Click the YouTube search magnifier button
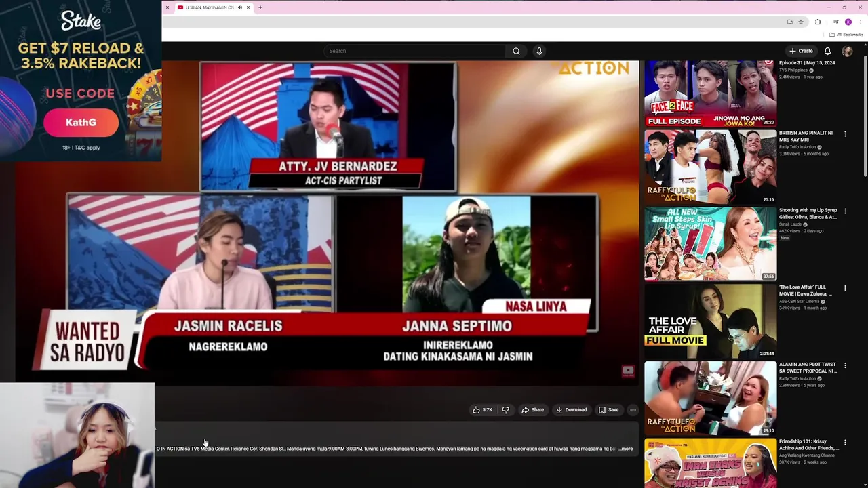This screenshot has width=868, height=488. coord(516,51)
